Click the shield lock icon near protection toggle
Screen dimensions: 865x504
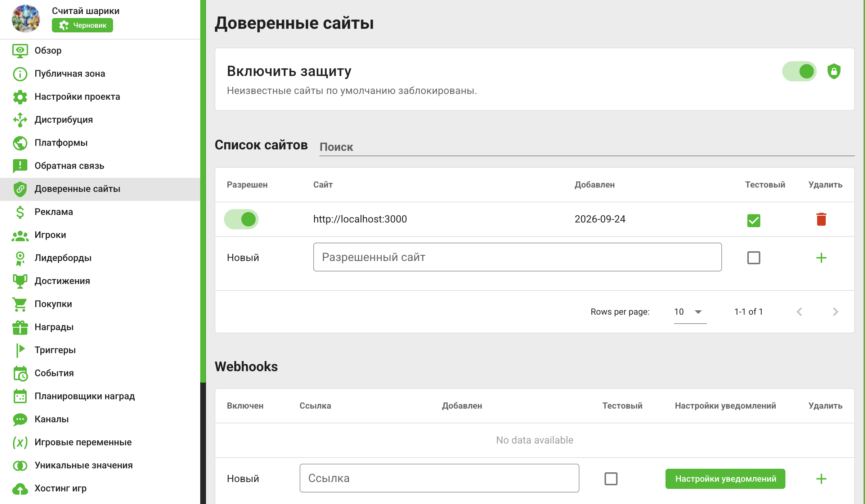click(x=834, y=71)
